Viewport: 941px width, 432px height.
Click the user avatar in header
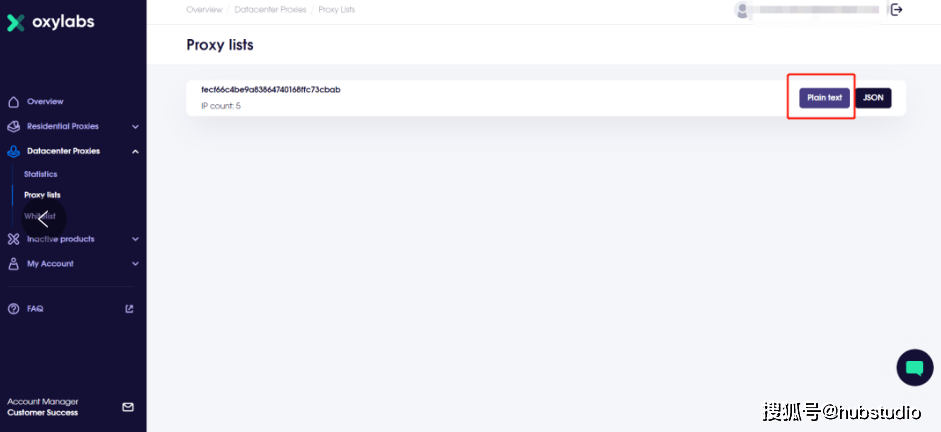pyautogui.click(x=742, y=10)
